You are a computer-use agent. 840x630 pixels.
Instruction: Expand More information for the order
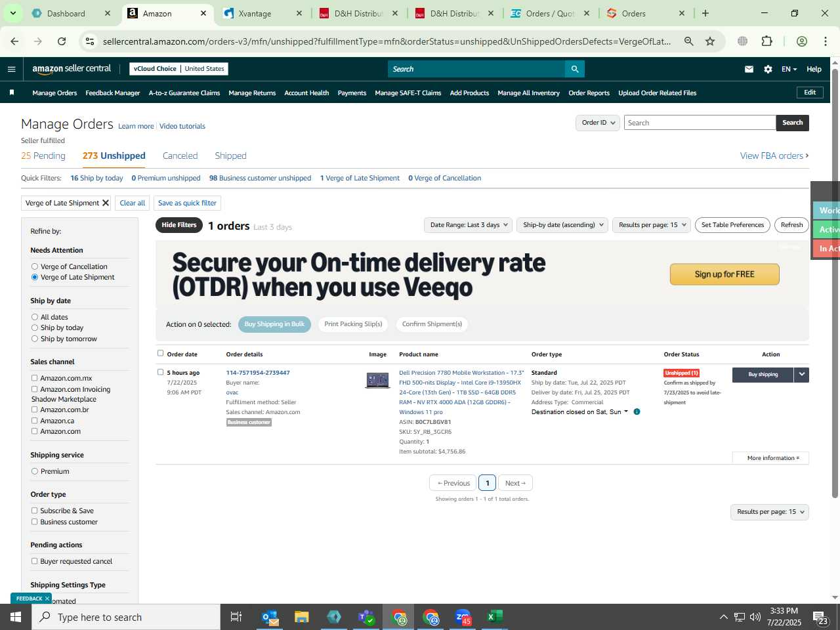771,458
